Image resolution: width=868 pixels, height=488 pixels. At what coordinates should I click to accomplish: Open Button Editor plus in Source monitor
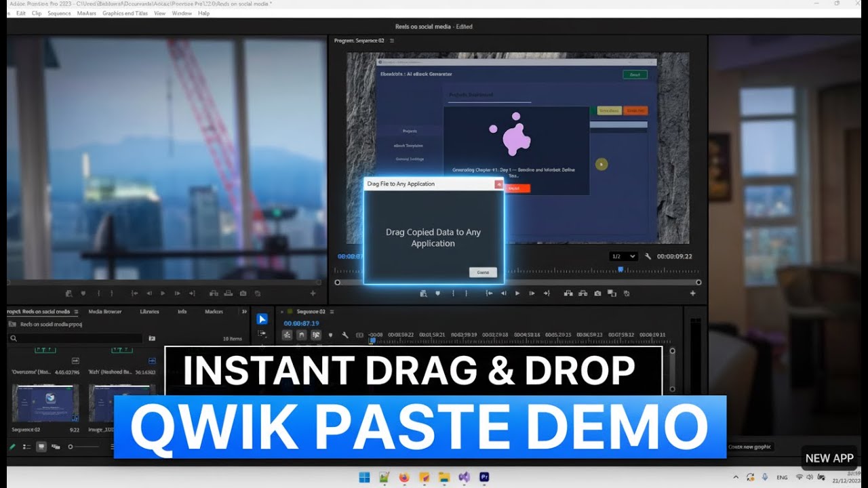[313, 293]
